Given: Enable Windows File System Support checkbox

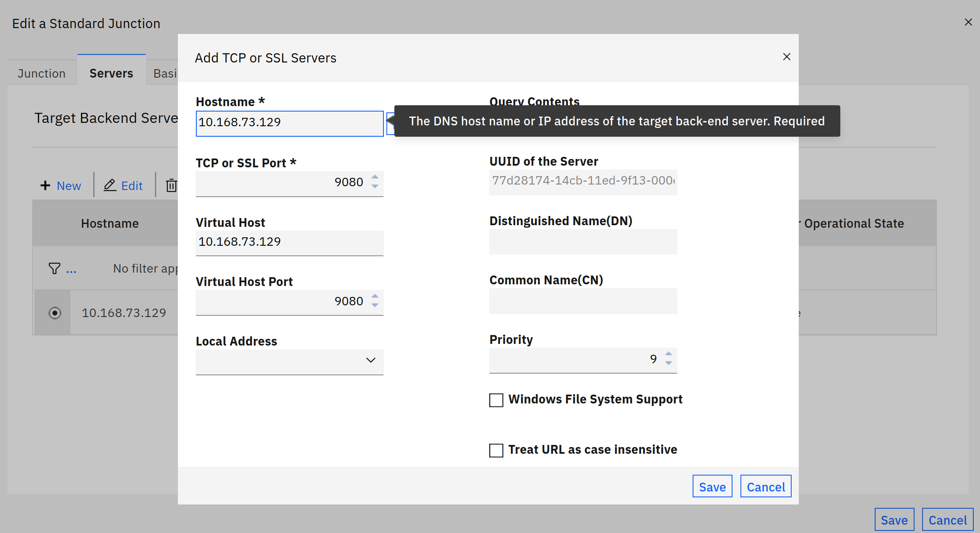Looking at the screenshot, I should pos(496,400).
